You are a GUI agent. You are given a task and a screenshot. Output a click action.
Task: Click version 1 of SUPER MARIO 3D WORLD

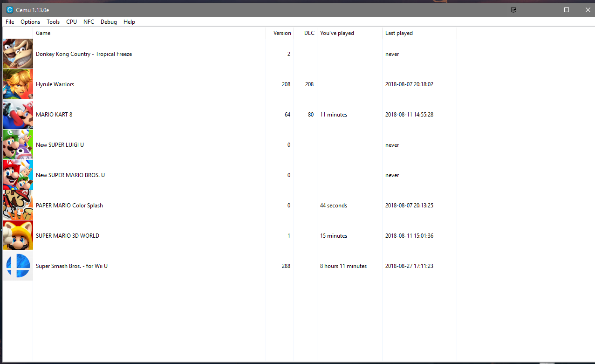(x=289, y=236)
